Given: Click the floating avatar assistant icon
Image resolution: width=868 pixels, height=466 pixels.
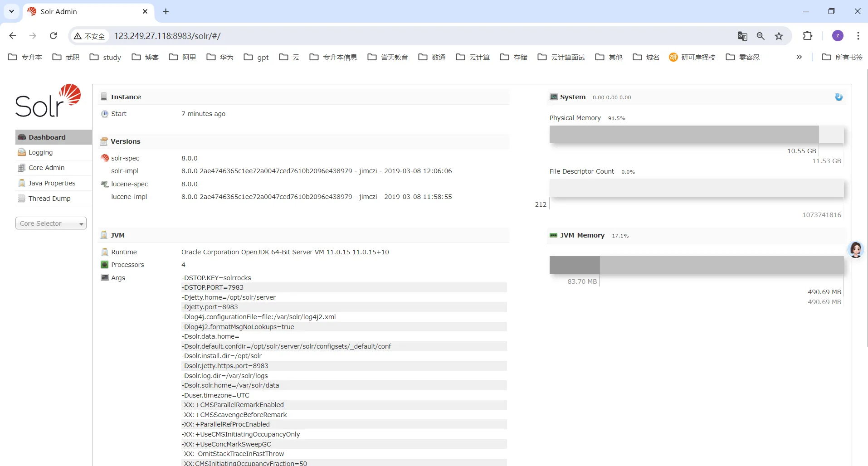Looking at the screenshot, I should pos(856,250).
